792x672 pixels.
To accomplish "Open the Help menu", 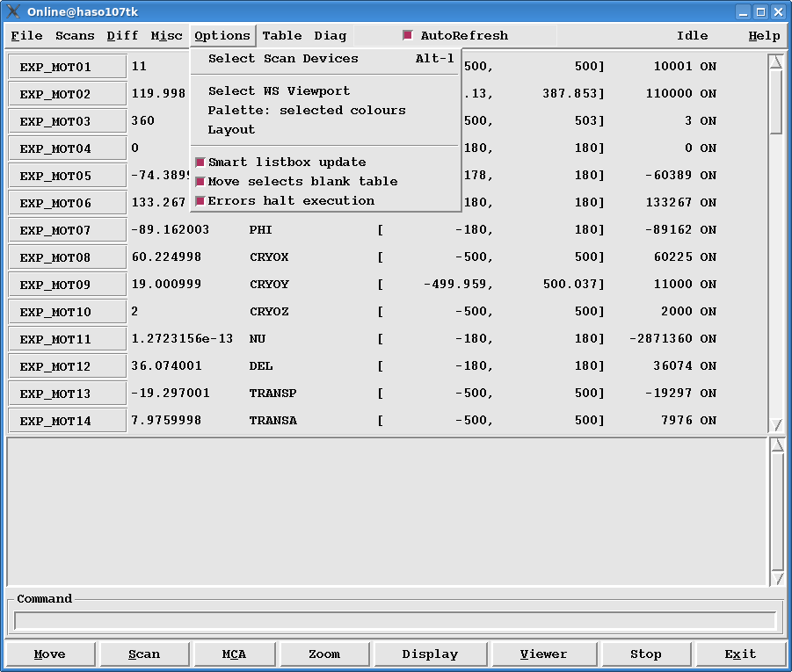I will click(764, 36).
